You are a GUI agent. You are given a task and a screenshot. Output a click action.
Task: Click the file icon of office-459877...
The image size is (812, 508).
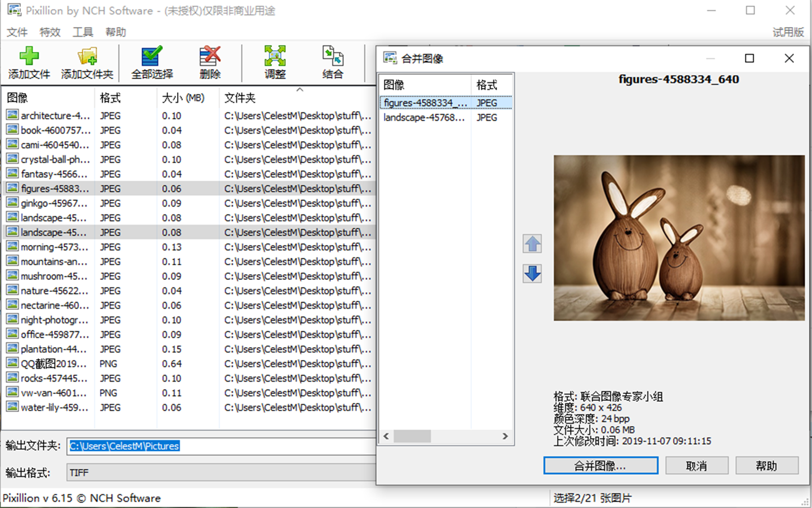pyautogui.click(x=12, y=334)
